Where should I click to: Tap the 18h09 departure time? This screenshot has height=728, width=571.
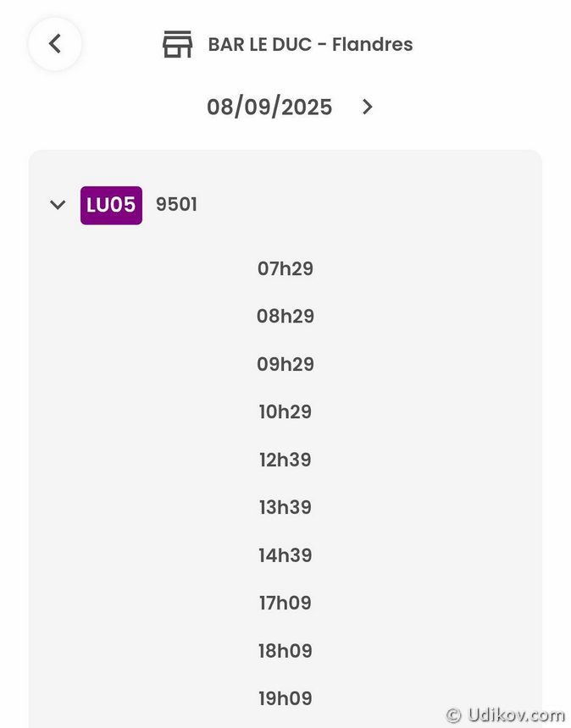click(x=285, y=652)
